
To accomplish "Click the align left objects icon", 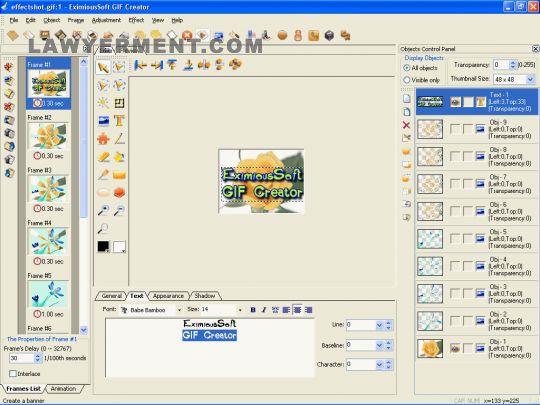I will [x=140, y=64].
